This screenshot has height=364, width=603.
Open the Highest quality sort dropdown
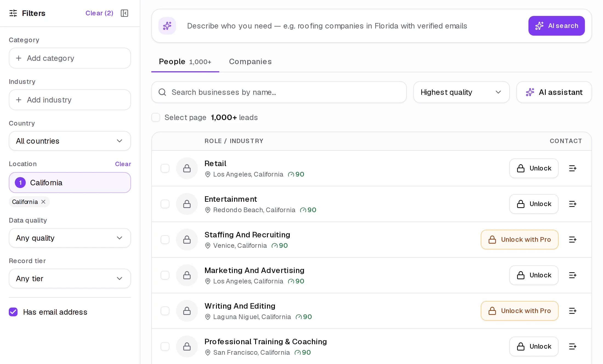(461, 92)
